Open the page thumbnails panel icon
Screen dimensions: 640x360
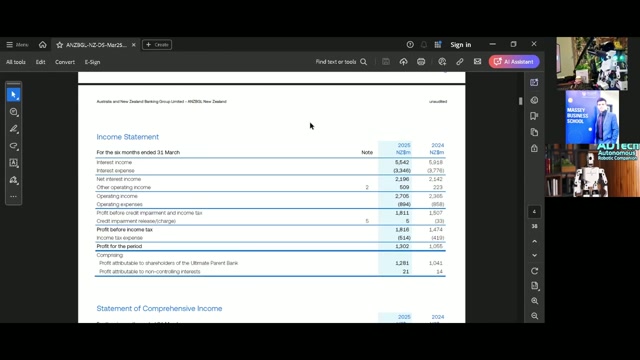pos(534,132)
